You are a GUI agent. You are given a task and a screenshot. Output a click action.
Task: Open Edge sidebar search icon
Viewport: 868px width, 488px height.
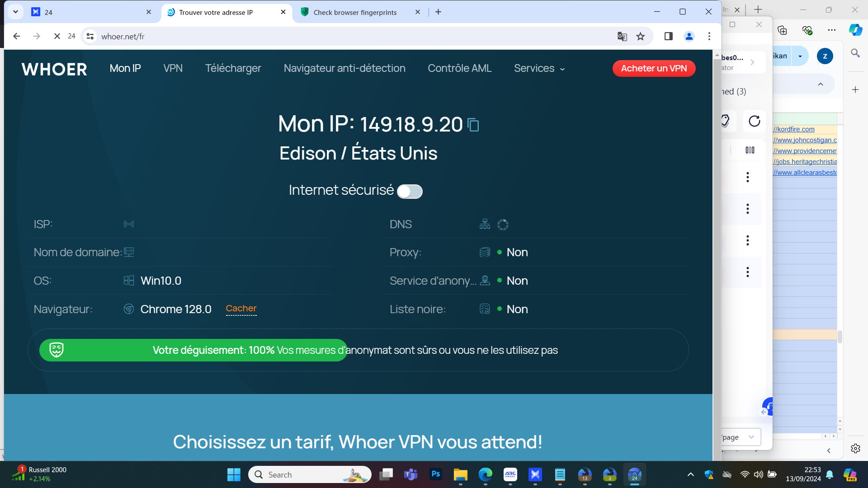(x=855, y=53)
